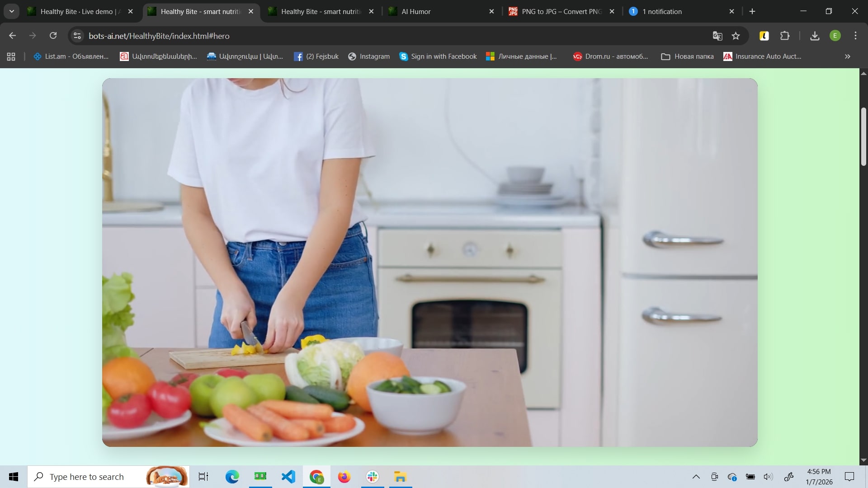Open Chrome three-dot menu
Image resolution: width=868 pixels, height=488 pixels.
coord(855,36)
